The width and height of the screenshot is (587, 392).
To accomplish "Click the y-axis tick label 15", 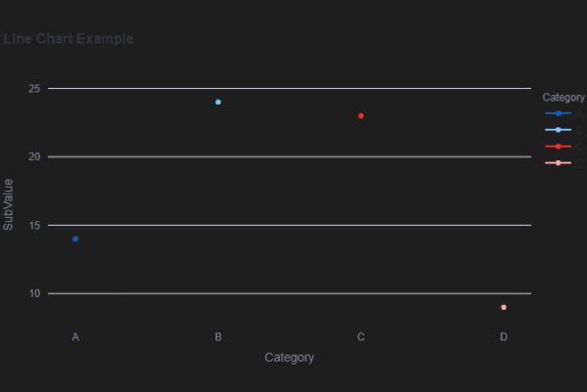I will coord(34,225).
